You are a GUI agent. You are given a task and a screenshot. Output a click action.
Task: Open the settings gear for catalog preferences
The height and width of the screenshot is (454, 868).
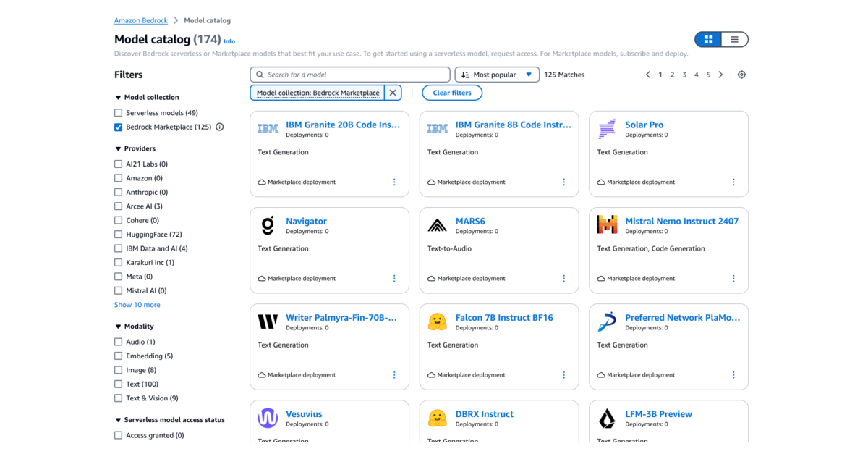coord(741,75)
